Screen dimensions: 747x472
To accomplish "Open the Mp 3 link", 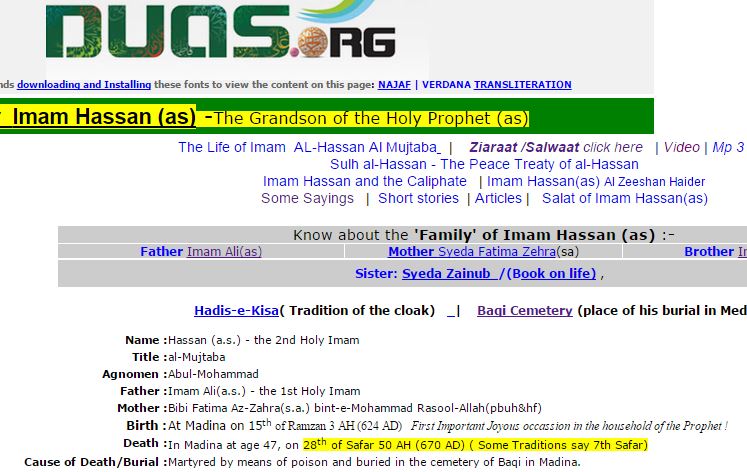I will (727, 147).
